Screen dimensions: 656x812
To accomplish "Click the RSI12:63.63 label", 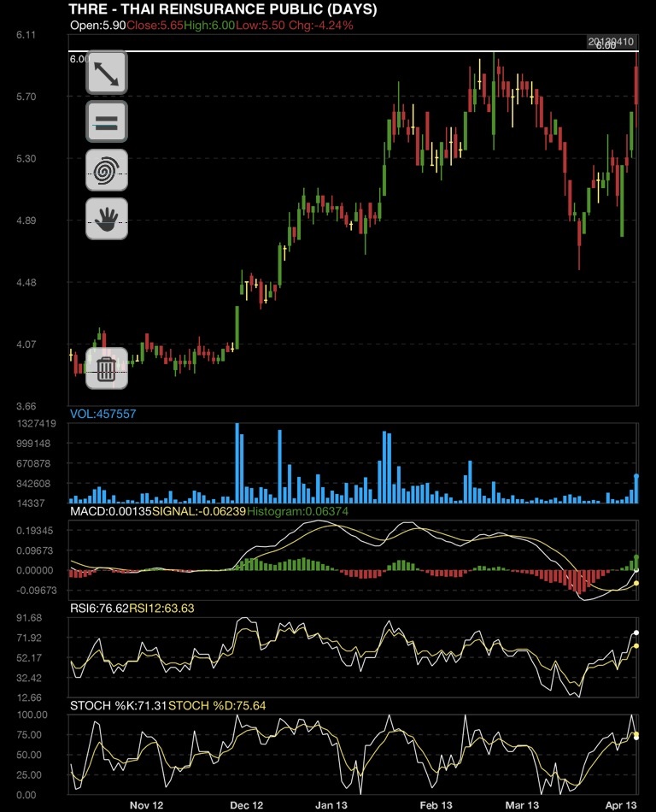I will [161, 608].
